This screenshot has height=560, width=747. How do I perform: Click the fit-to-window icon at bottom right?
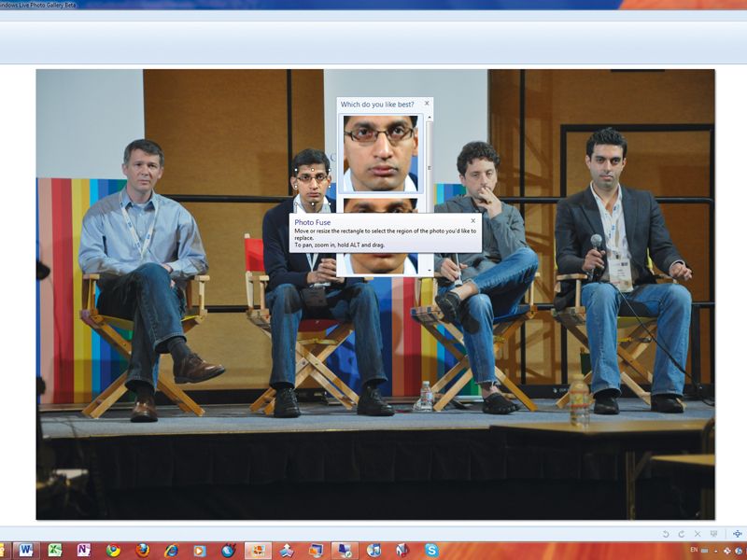(737, 534)
